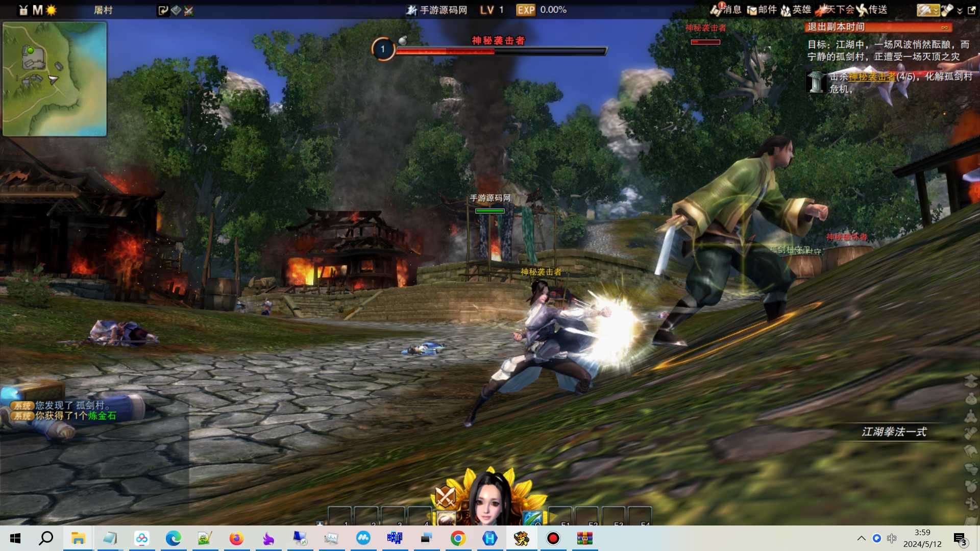
Task: Click the sun daytime icon top left
Action: tap(51, 10)
